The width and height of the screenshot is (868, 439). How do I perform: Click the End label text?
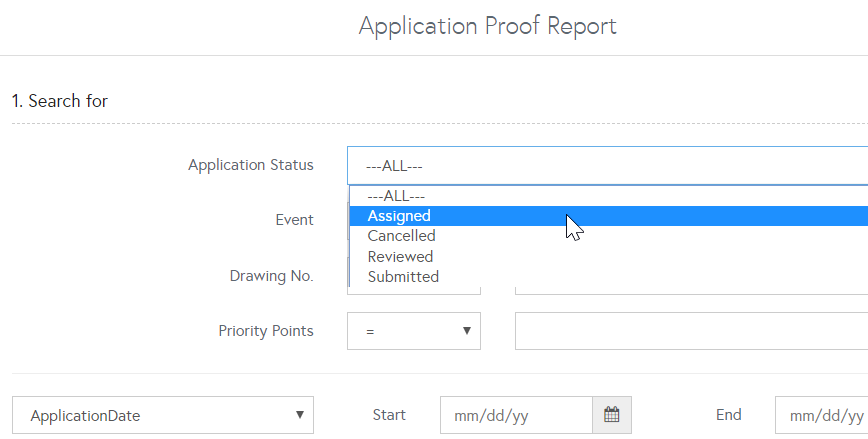[728, 415]
